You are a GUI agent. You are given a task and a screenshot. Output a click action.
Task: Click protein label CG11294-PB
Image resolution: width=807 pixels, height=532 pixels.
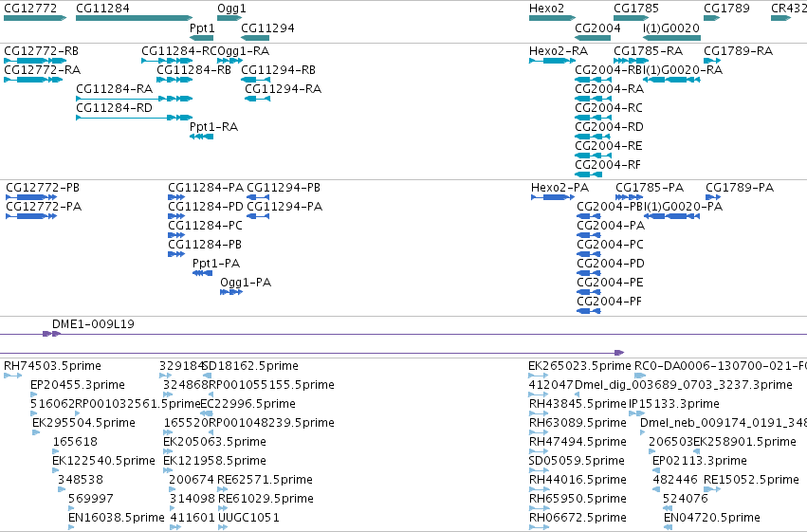[284, 188]
